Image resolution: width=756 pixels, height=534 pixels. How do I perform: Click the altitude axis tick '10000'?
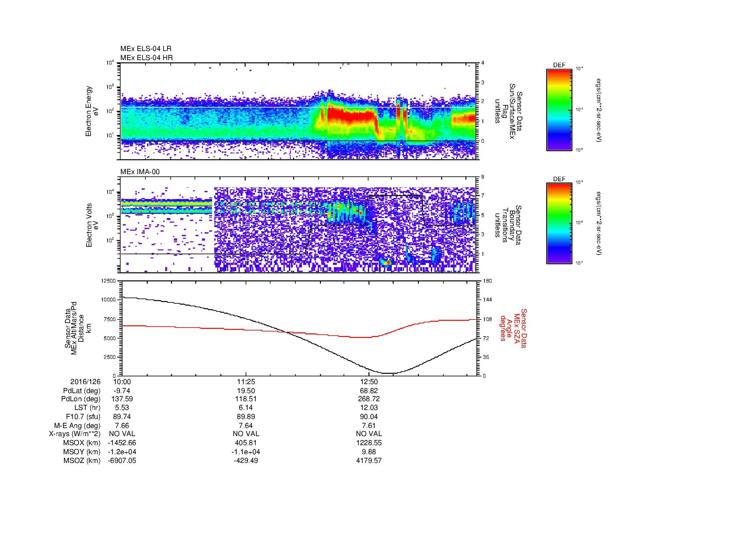tap(109, 300)
